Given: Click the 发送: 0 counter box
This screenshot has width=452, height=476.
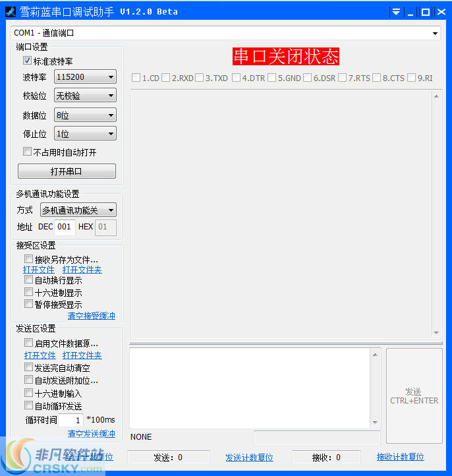Looking at the screenshot, I should (169, 457).
